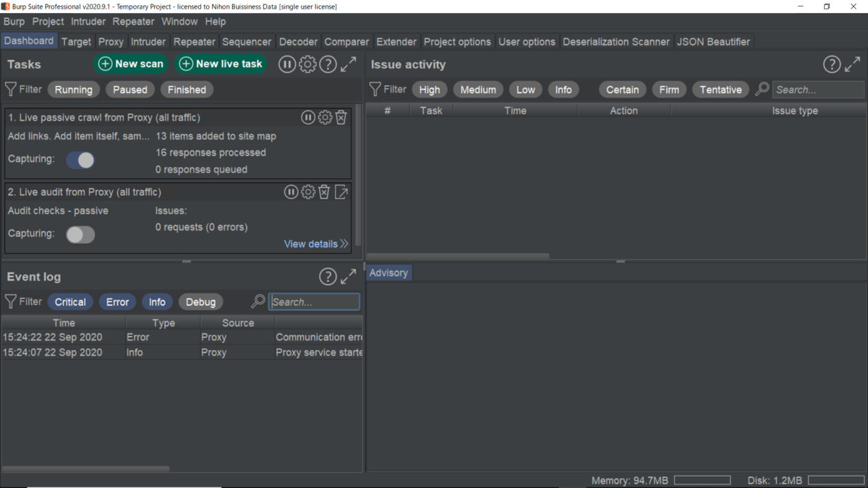
Task: Open Tasks panel help icon
Action: click(328, 64)
